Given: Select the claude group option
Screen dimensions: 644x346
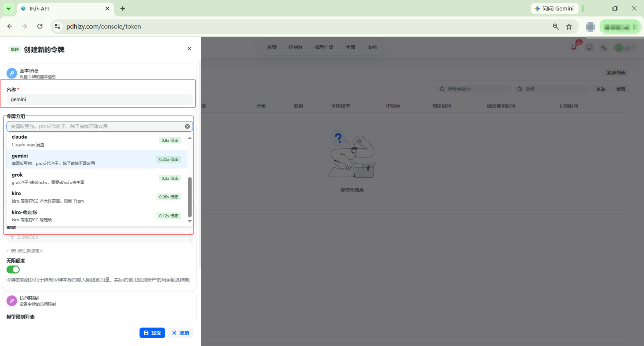Looking at the screenshot, I should [97, 140].
